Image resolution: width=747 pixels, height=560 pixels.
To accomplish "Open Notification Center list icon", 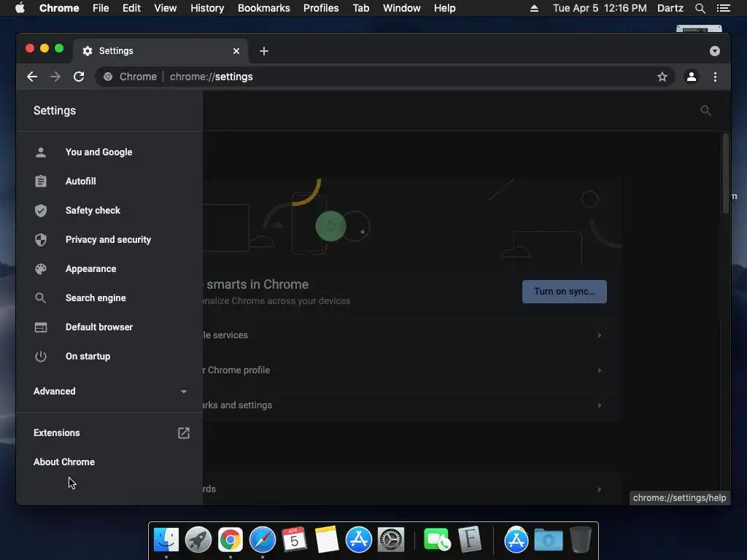I will (723, 8).
